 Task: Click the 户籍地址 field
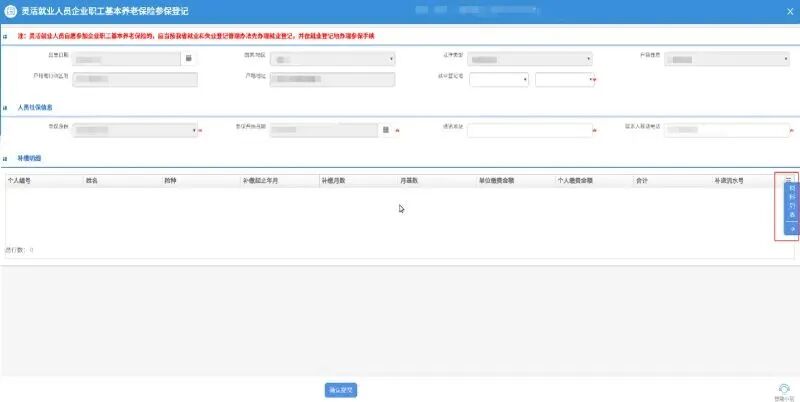click(x=332, y=80)
